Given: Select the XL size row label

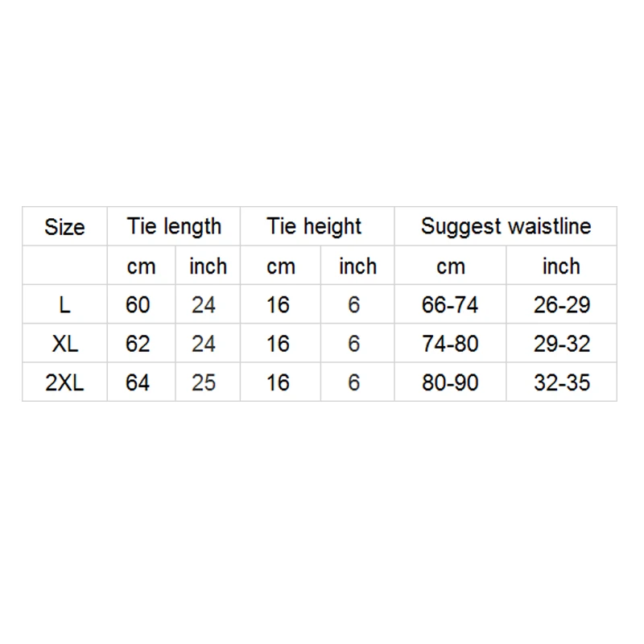Looking at the screenshot, I should pyautogui.click(x=64, y=344).
